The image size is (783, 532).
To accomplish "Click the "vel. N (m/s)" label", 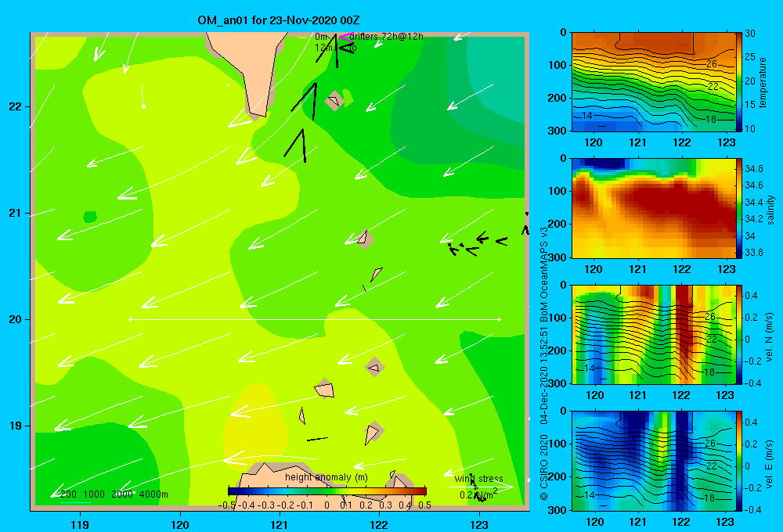I will 769,337.
